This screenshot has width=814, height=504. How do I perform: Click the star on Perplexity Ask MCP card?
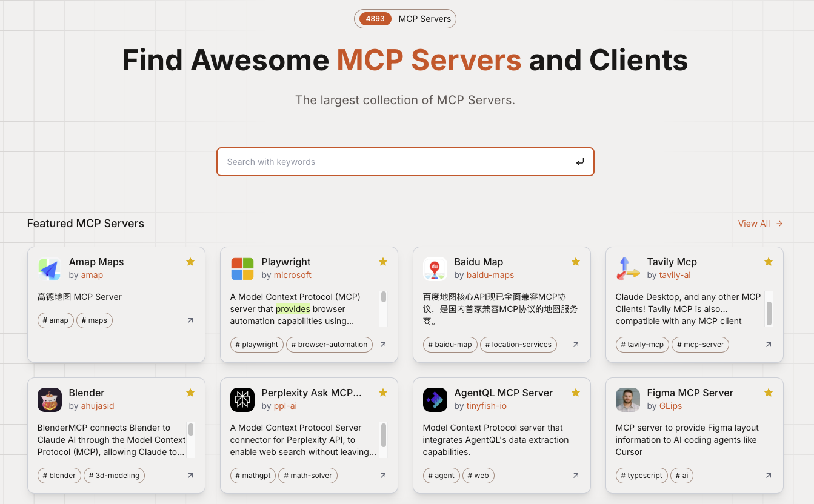pyautogui.click(x=383, y=393)
